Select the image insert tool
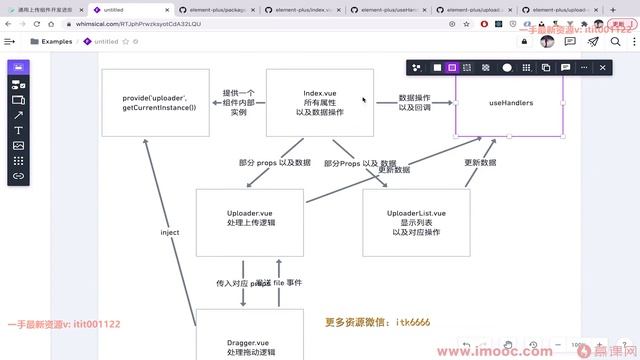 (18, 145)
